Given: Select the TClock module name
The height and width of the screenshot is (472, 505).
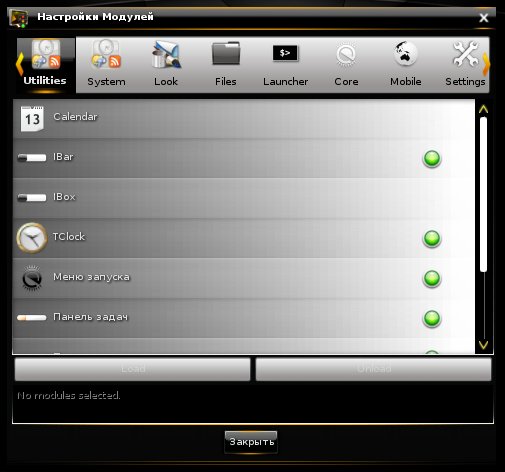Looking at the screenshot, I should (69, 237).
